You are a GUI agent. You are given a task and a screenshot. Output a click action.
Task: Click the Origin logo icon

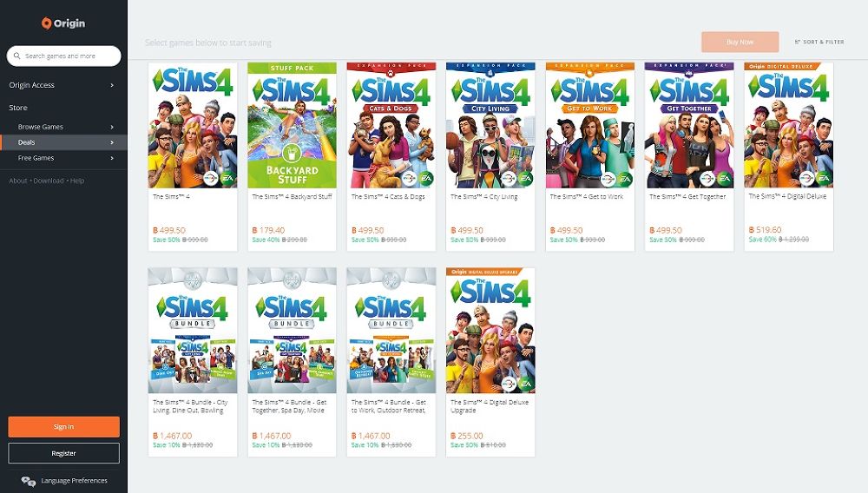pos(47,23)
